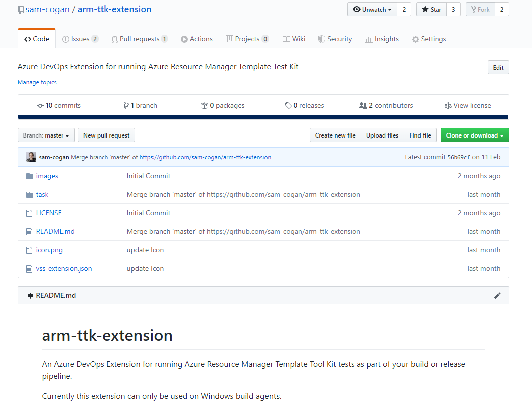Screen dimensions: 532x408
Task: Open latest commit hash 56b69cf
Action: click(459, 157)
